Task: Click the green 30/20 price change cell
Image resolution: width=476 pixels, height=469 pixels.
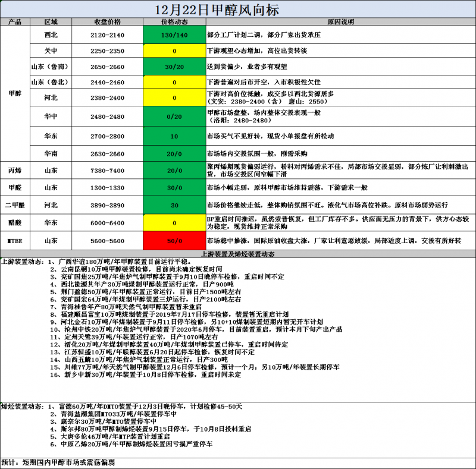Action: click(x=174, y=67)
